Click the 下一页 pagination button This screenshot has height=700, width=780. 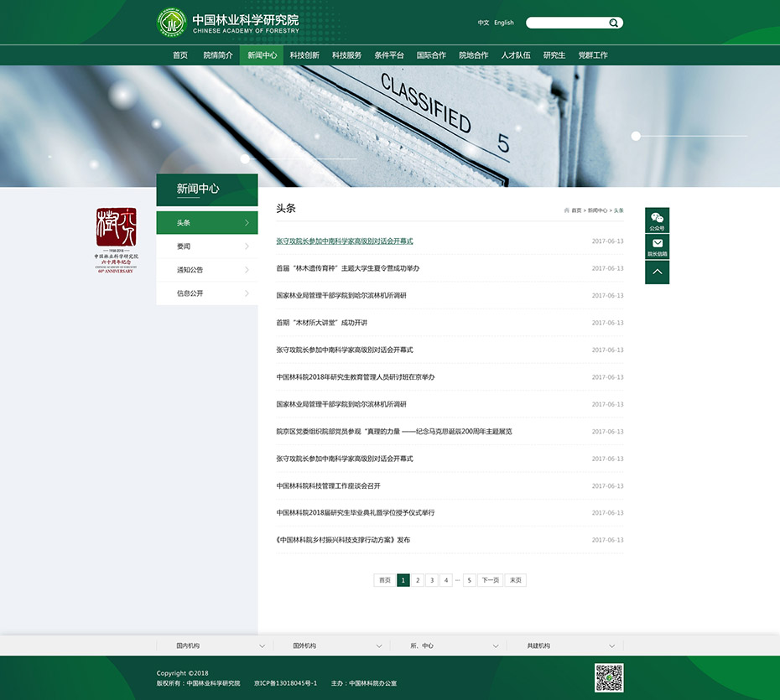pos(491,580)
